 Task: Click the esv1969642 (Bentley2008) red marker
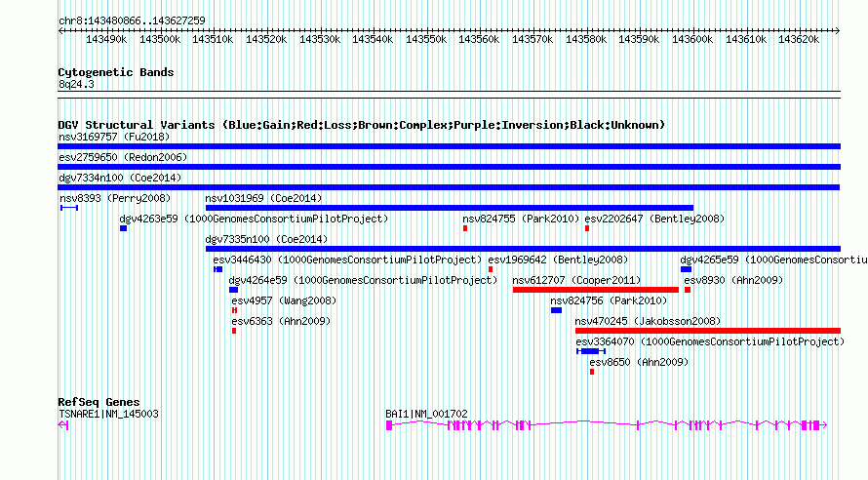coord(491,269)
